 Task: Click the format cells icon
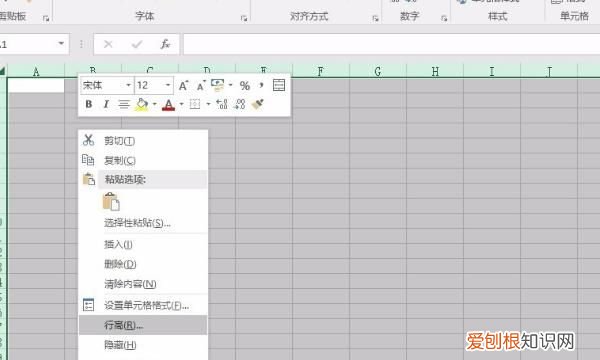click(x=88, y=305)
